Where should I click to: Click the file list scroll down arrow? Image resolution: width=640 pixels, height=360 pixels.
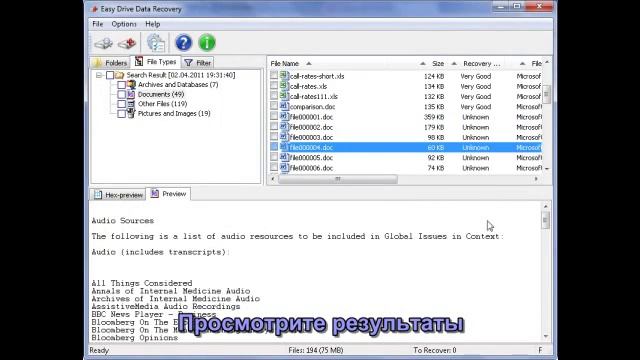click(547, 168)
